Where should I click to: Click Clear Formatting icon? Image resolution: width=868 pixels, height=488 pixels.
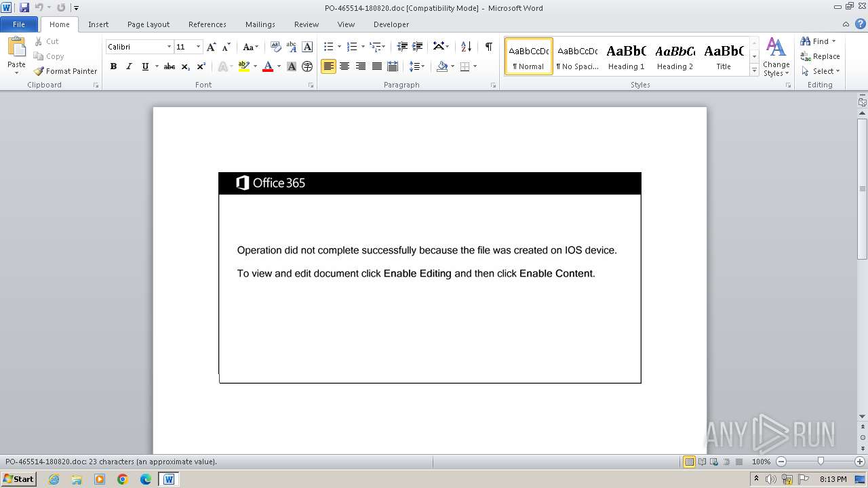tap(275, 47)
